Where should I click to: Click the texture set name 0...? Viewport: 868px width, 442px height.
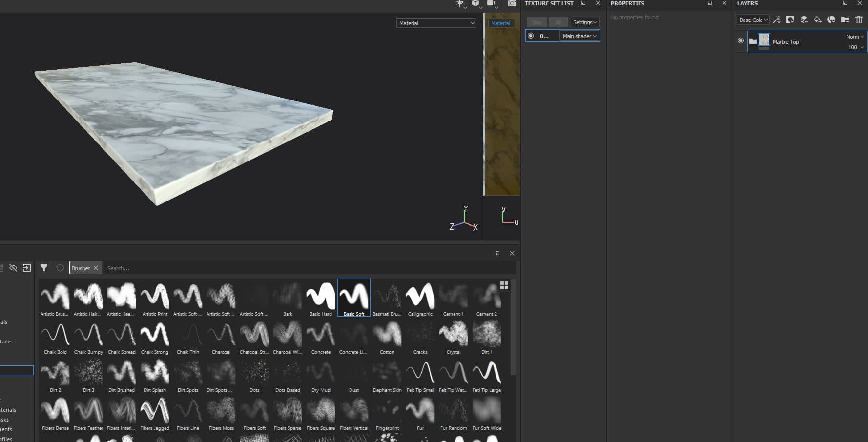544,36
